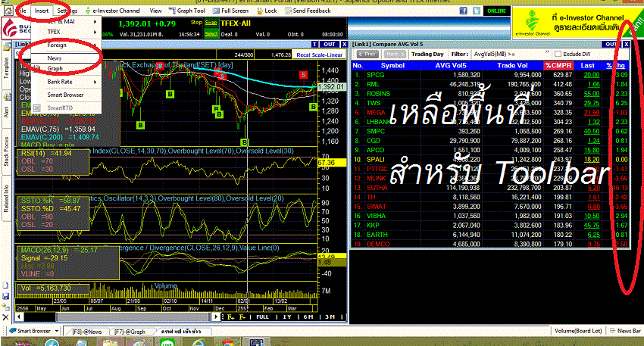Click the Volume(Board Lot) status item
Screen dimensions: 644x346
(578, 331)
